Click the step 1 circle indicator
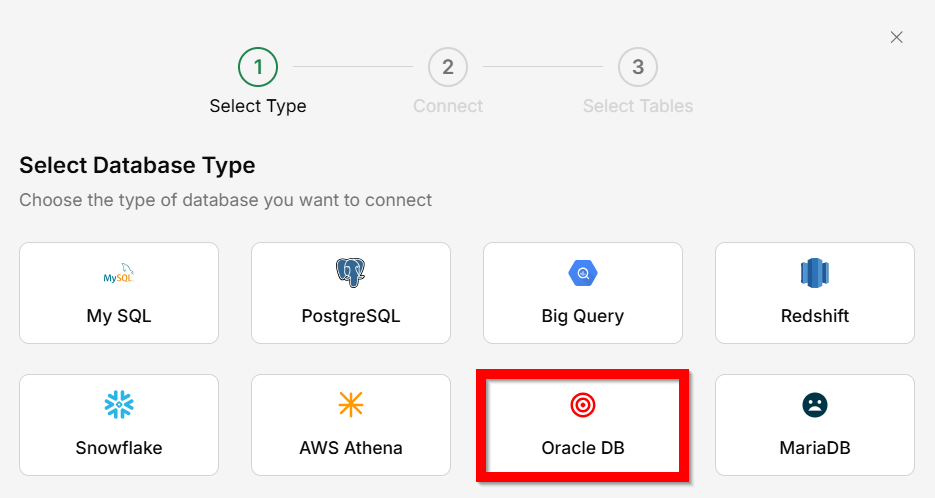Viewport: 935px width, 498px height. click(258, 67)
